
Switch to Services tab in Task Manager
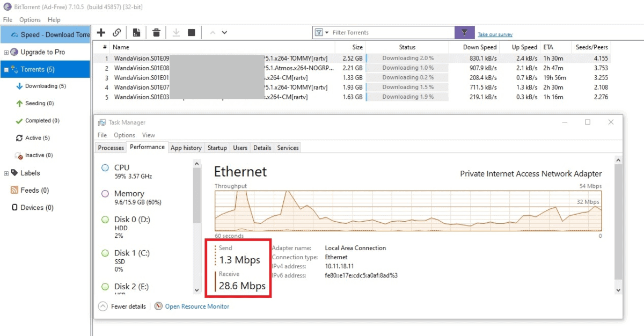pos(288,148)
